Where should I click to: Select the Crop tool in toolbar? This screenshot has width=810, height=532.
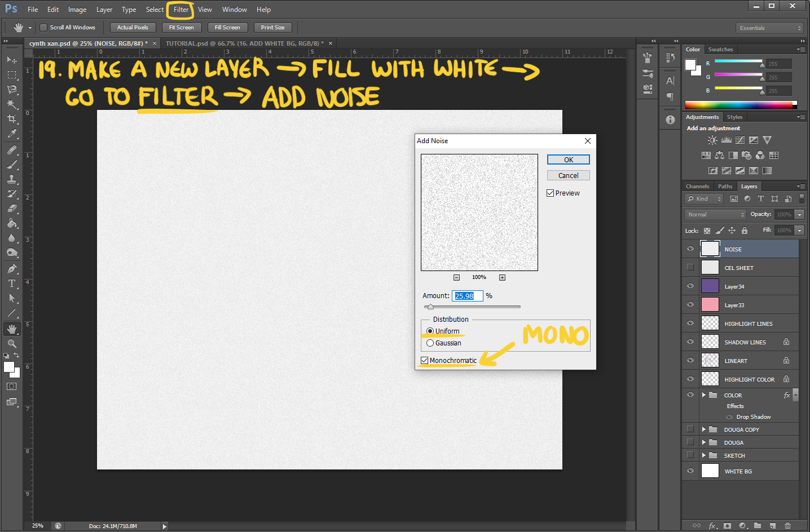(11, 119)
